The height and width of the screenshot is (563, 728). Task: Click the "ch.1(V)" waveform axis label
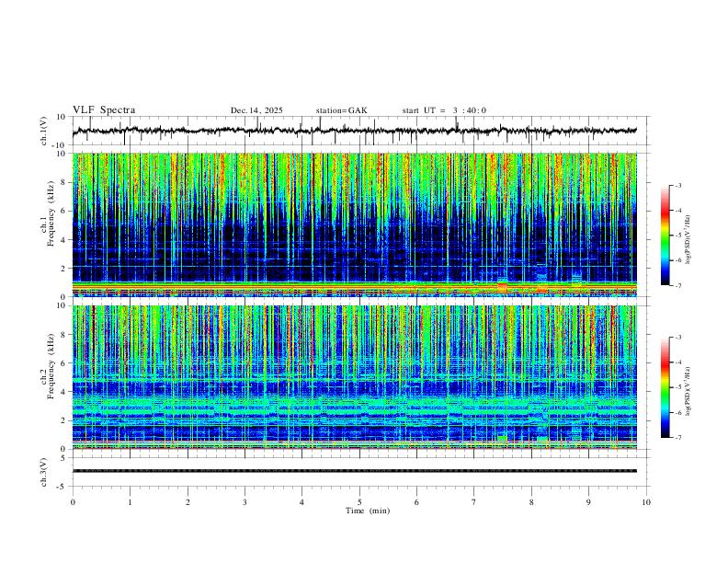(x=44, y=131)
